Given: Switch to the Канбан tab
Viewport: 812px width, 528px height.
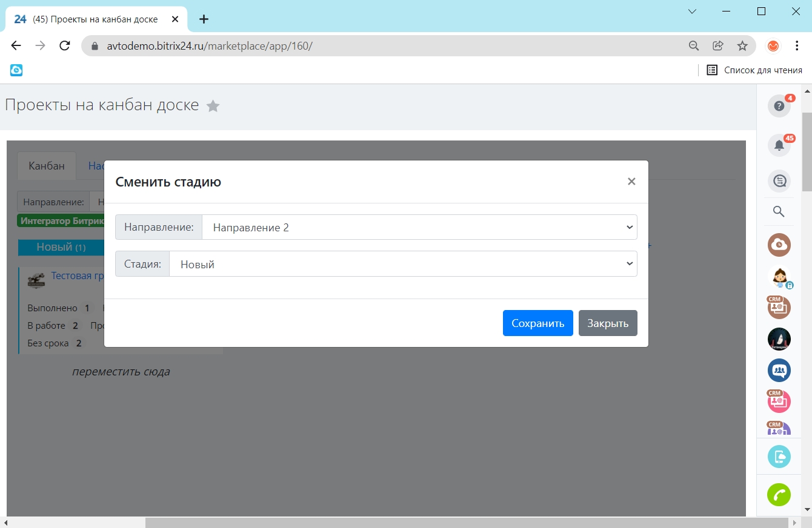Looking at the screenshot, I should click(47, 166).
